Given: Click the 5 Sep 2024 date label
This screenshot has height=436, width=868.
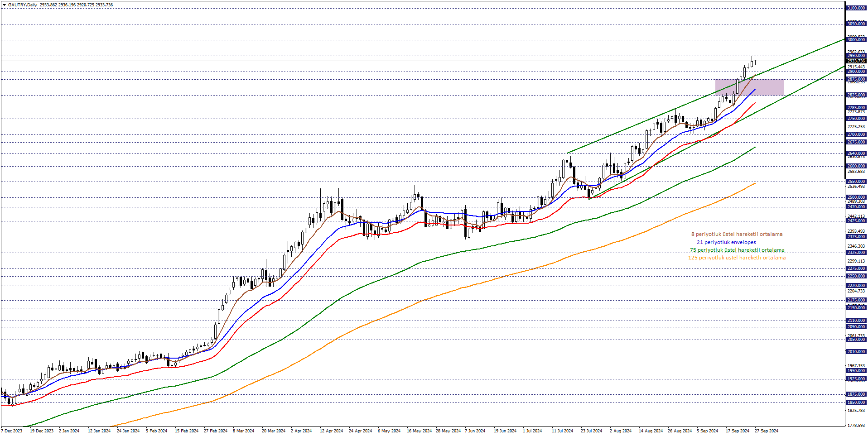Looking at the screenshot, I should point(708,431).
